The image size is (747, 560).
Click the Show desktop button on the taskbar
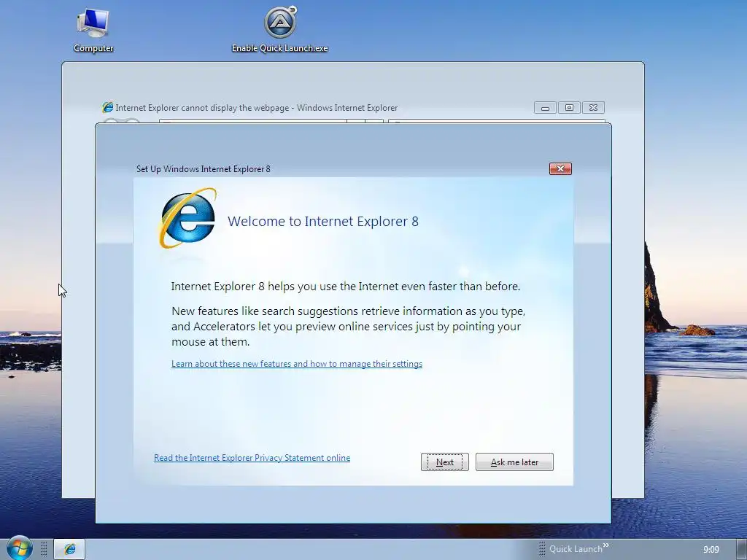click(x=741, y=550)
